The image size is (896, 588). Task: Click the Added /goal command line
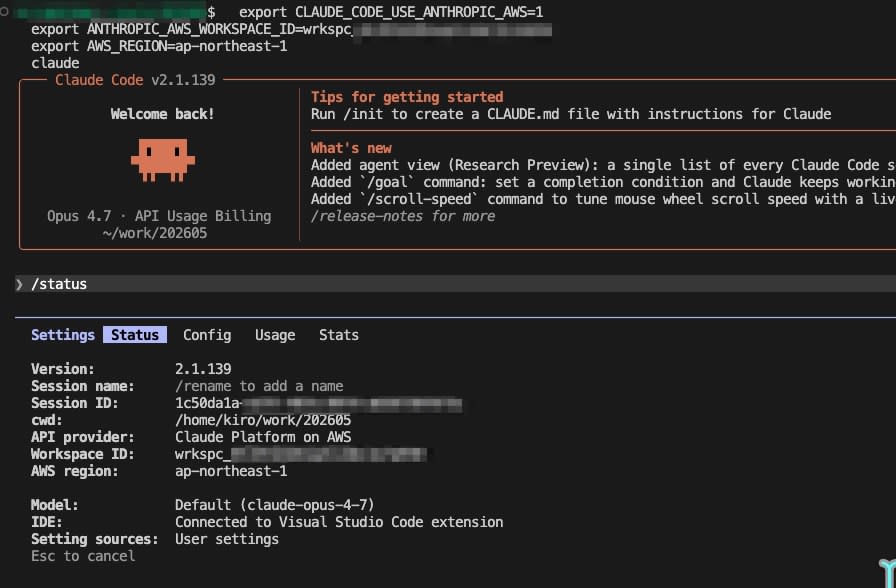[x=603, y=182]
